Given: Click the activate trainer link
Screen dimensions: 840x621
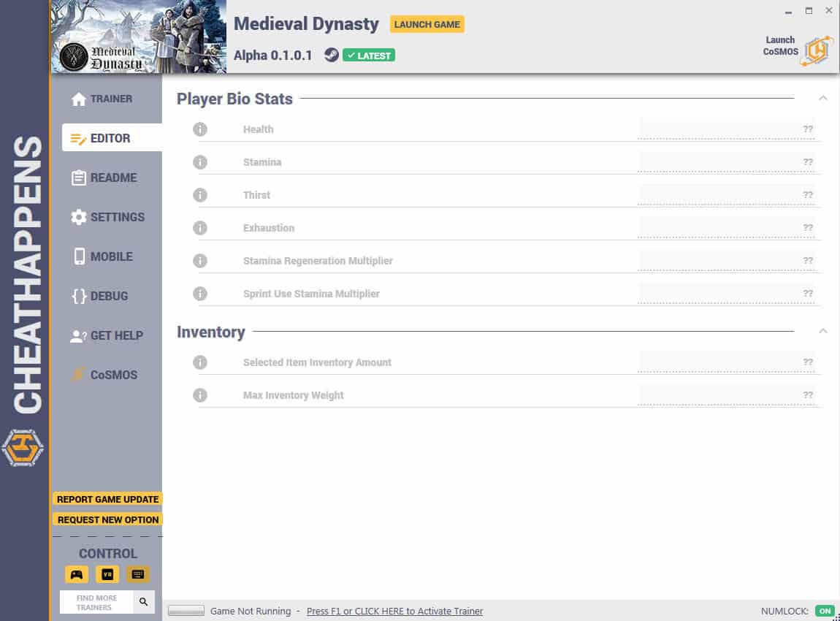Looking at the screenshot, I should pos(395,612).
